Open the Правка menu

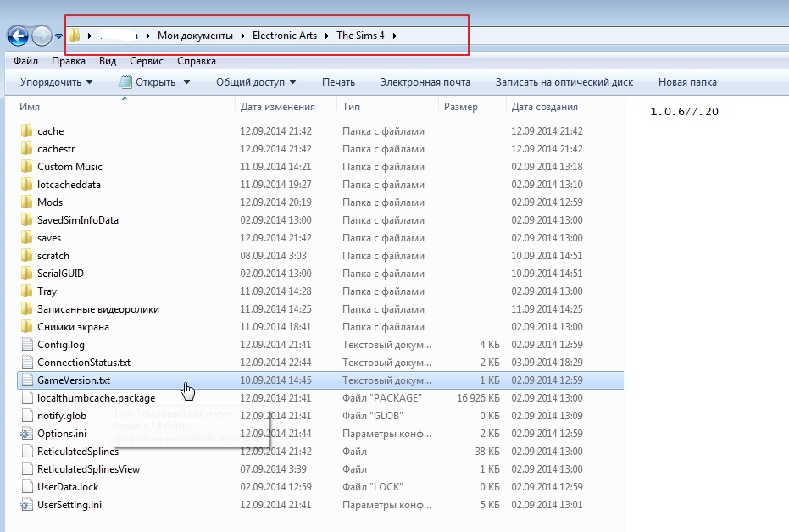[69, 61]
